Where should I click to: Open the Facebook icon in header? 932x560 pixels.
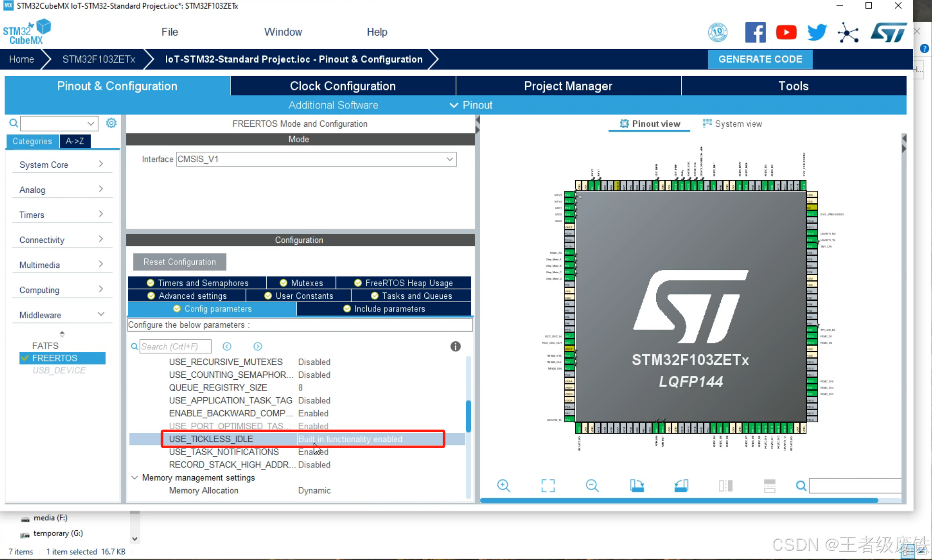[x=755, y=32]
